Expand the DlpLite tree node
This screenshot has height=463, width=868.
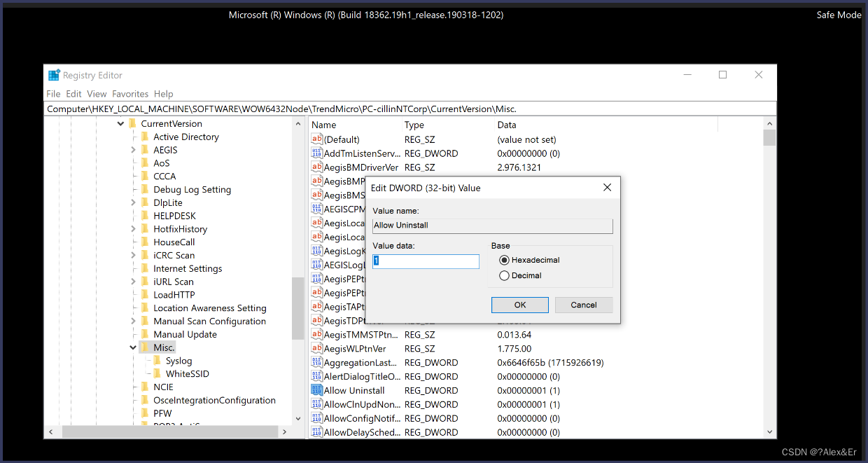tap(134, 202)
